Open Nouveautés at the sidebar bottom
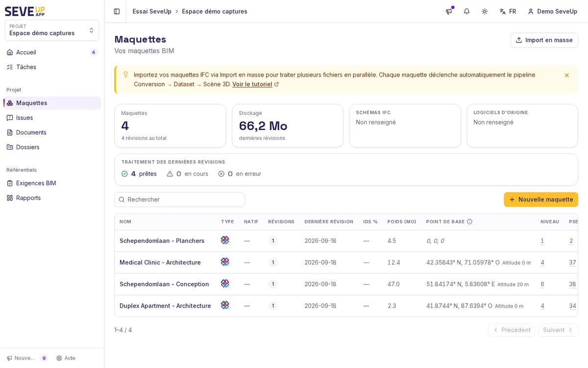This screenshot has width=588, height=368. (26, 358)
